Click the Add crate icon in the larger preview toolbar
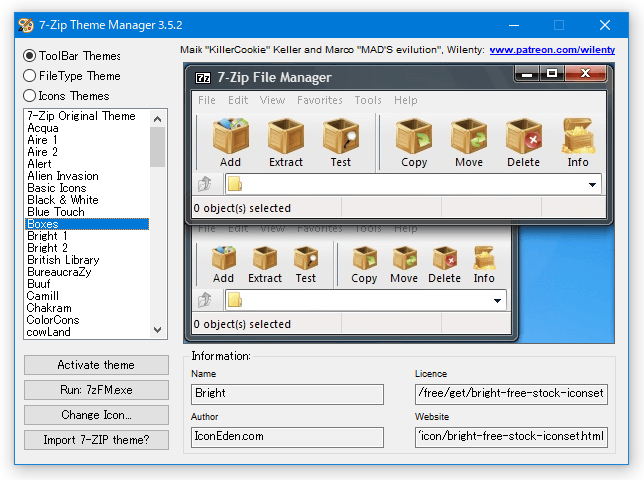Image resolution: width=644 pixels, height=480 pixels. [x=230, y=136]
